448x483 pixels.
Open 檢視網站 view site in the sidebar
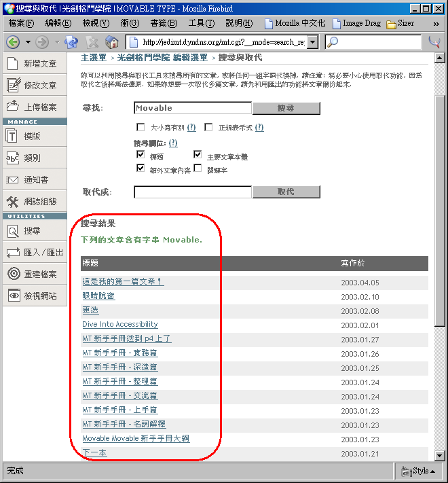[x=35, y=296]
